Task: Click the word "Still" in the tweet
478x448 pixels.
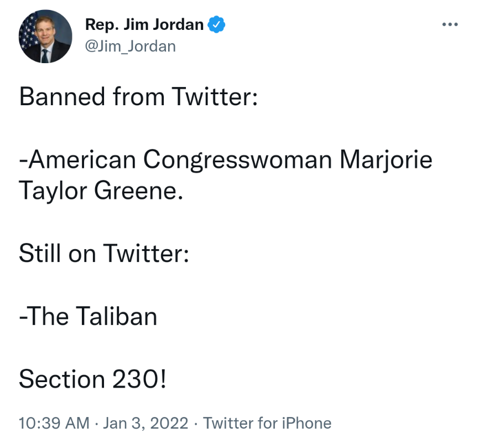Action: pos(40,254)
